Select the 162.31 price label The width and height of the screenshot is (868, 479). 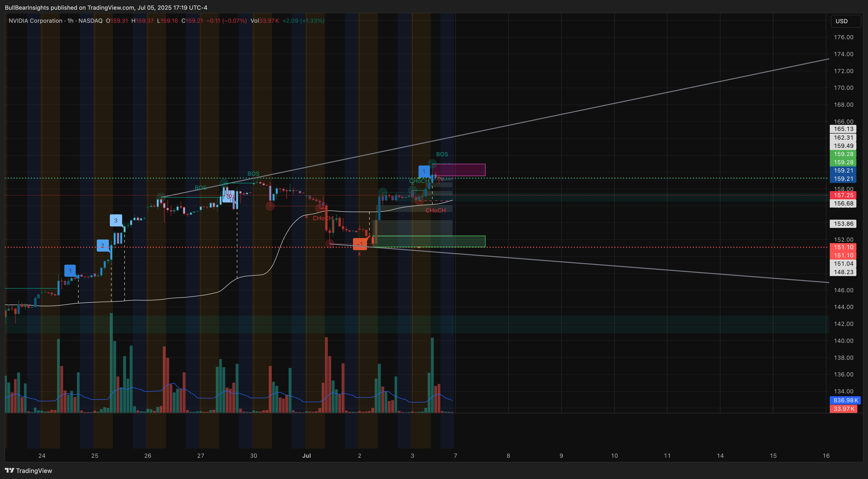[x=843, y=137]
